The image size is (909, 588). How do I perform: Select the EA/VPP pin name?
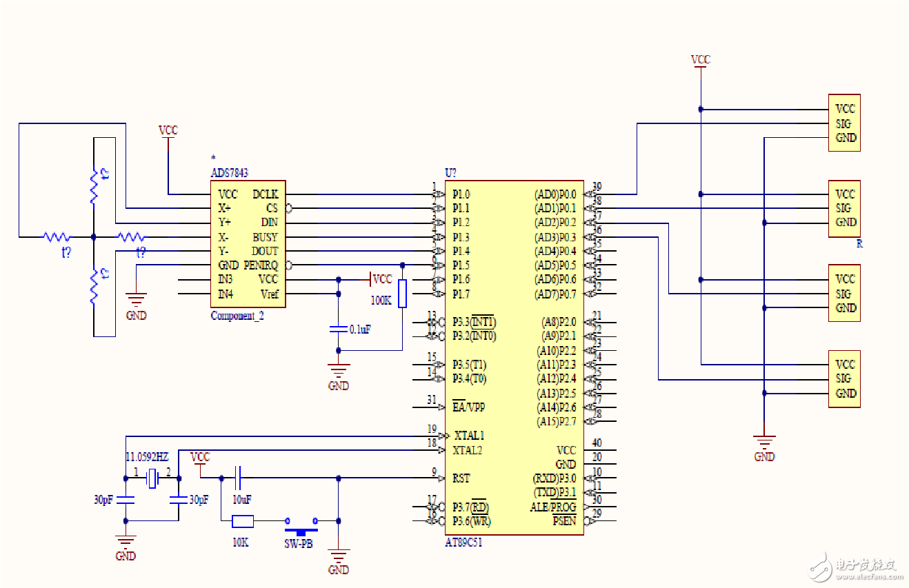(469, 407)
